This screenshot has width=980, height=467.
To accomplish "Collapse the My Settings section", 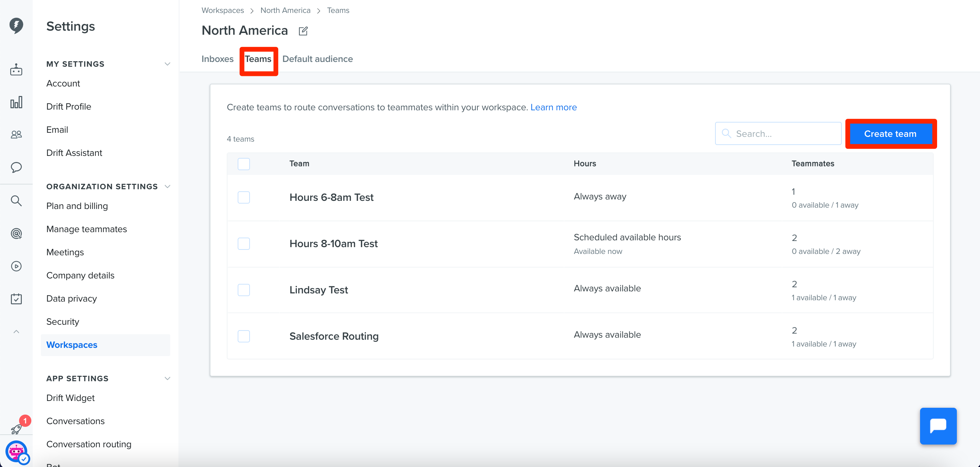I will pyautogui.click(x=167, y=64).
